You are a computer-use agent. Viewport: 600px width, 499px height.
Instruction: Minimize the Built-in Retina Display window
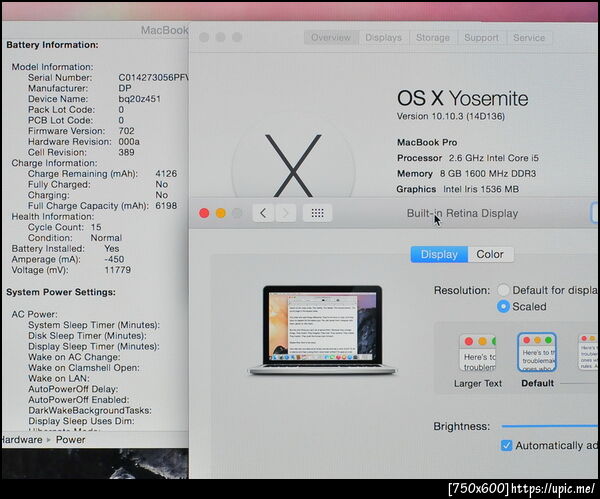(x=221, y=213)
